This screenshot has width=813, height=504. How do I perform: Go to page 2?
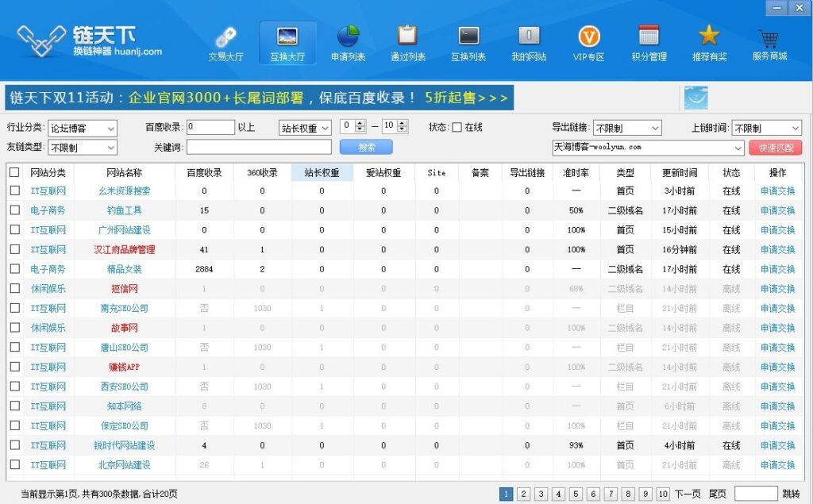tap(524, 494)
